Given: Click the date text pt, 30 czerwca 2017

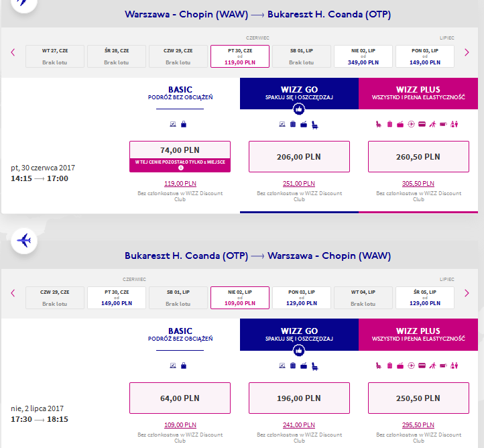Looking at the screenshot, I should pyautogui.click(x=43, y=168).
